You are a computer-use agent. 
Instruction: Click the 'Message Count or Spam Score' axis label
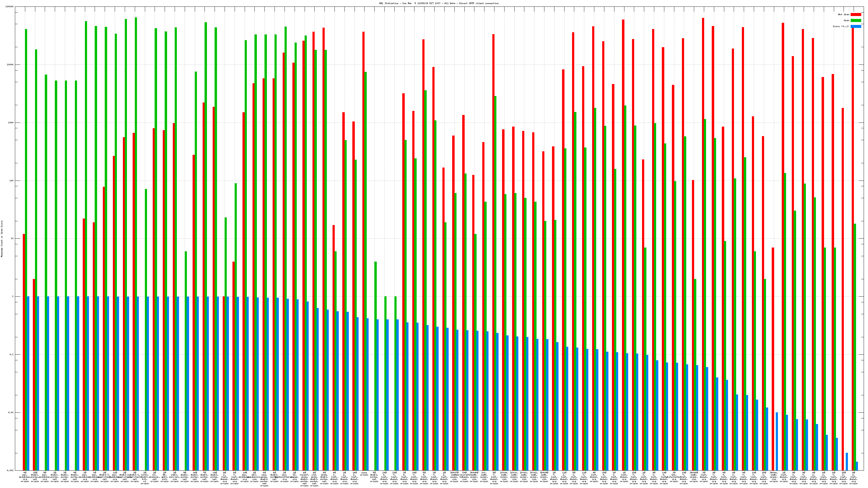[2, 239]
